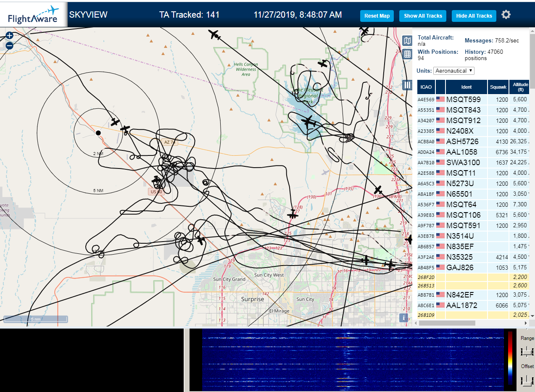The width and height of the screenshot is (535, 392).
Task: Select aircraft row N65501
Action: [473, 194]
